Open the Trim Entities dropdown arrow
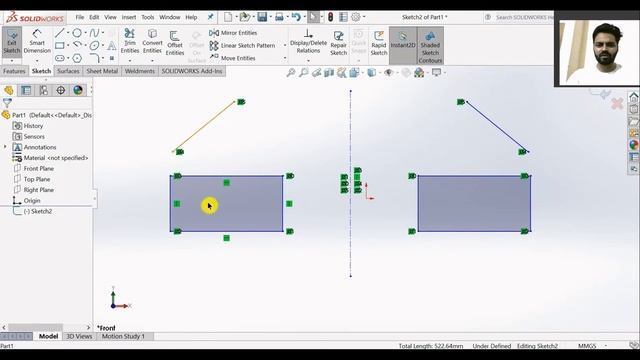Image resolution: width=640 pixels, height=360 pixels. point(130,60)
